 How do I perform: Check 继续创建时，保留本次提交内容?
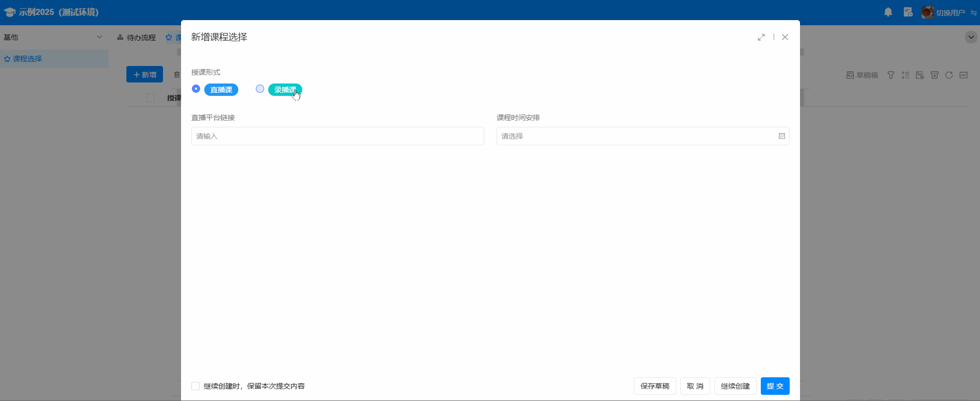[195, 386]
